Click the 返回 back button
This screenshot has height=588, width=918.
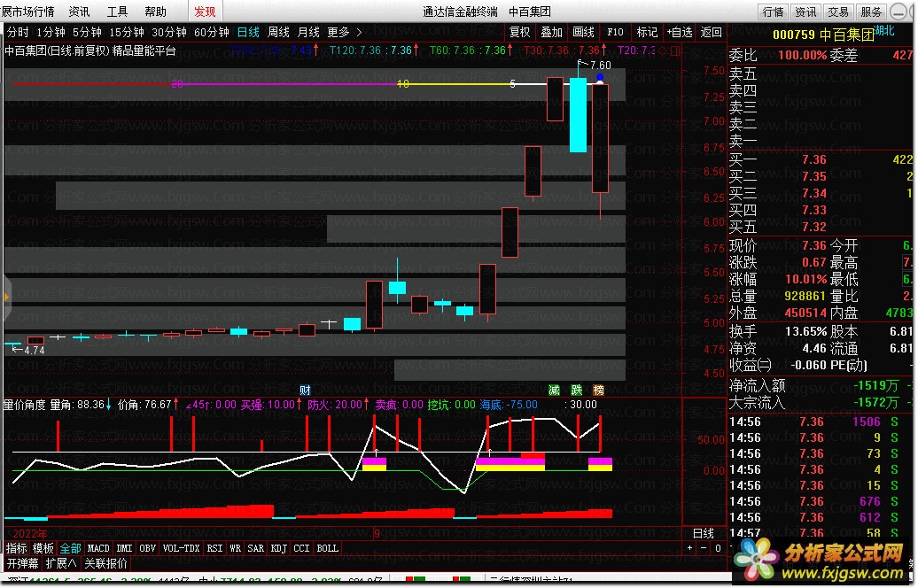tap(712, 32)
